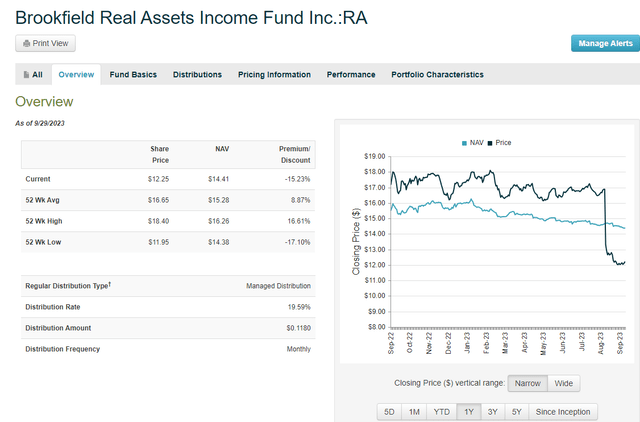The width and height of the screenshot is (640, 422).
Task: Click the 52 Wk High price $18.40
Action: click(x=158, y=221)
